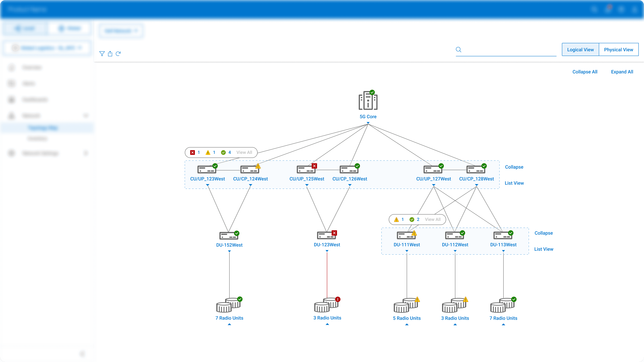Click Expand All link

[x=622, y=72]
